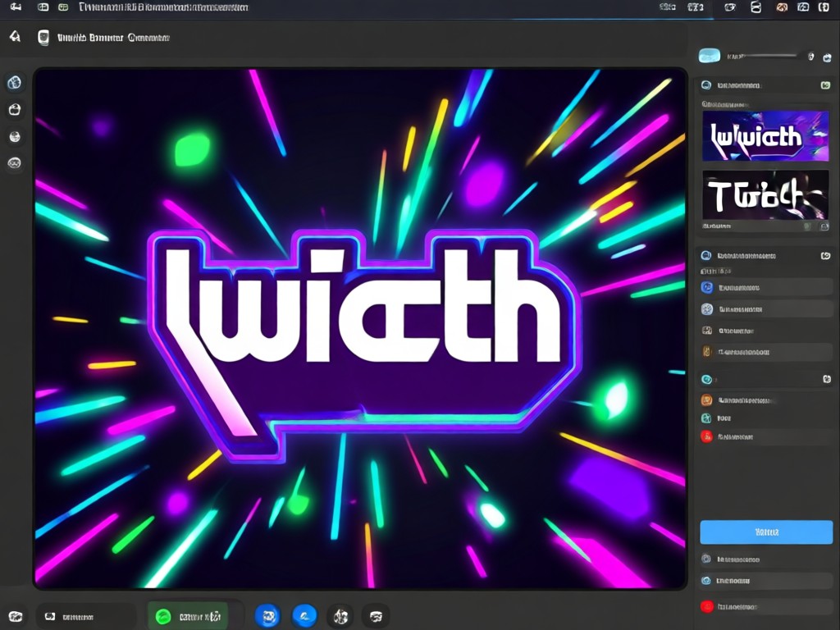Click the square icon beneath the 'Twbch' thumbnail
The image size is (840, 630).
click(824, 226)
